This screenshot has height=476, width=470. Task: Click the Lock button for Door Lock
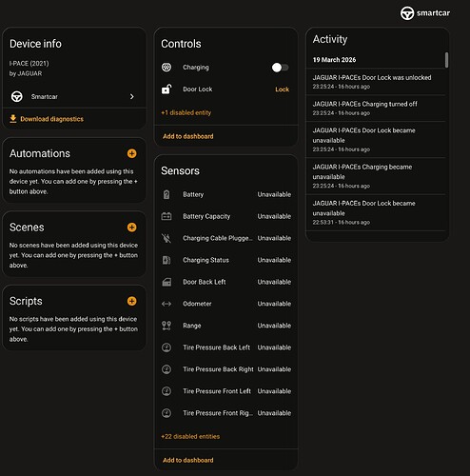[282, 89]
